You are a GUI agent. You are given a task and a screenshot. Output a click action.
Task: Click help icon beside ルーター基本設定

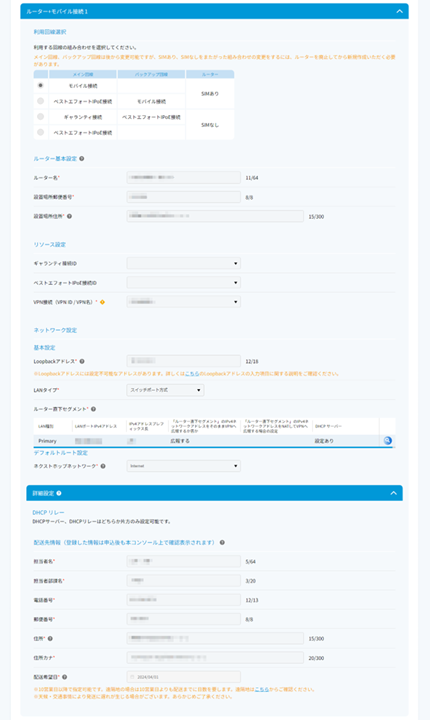tap(82, 158)
